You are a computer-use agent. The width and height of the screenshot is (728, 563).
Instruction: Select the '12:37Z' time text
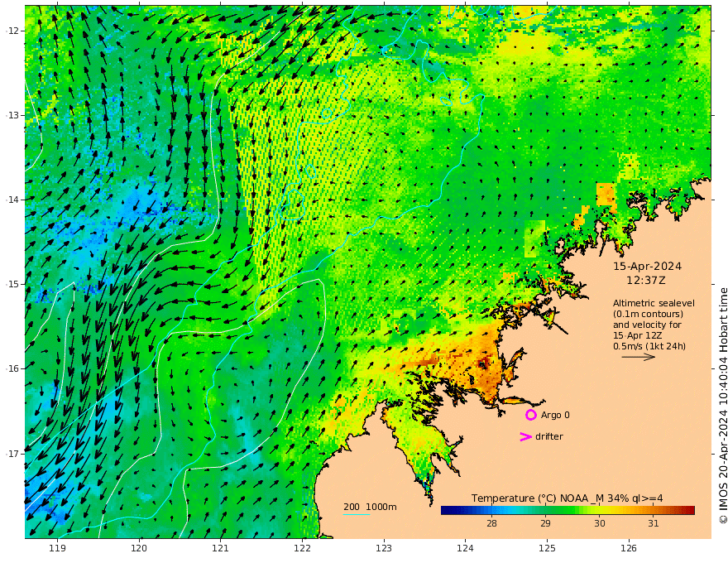click(646, 281)
